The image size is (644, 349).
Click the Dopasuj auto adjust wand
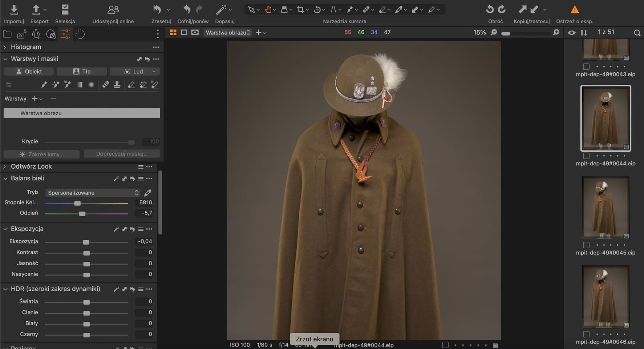[x=221, y=10]
